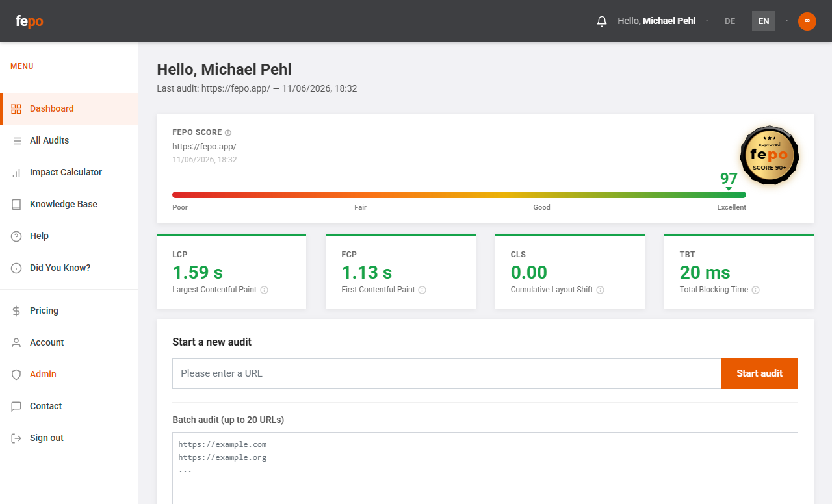Sign out of fepo

69,438
